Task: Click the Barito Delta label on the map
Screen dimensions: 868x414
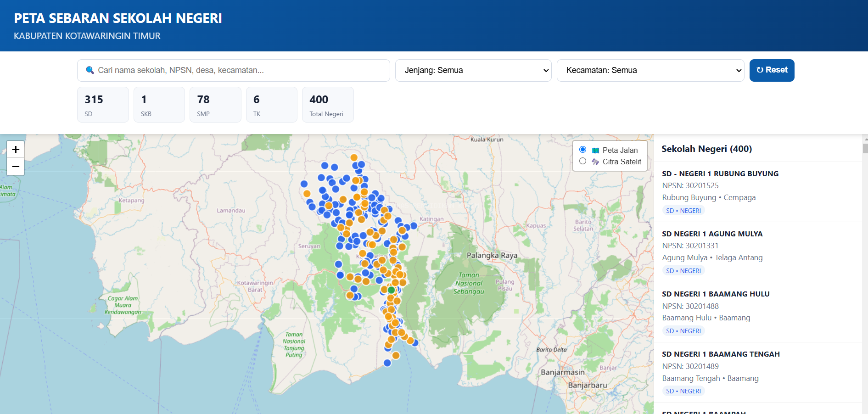Action: [x=551, y=350]
